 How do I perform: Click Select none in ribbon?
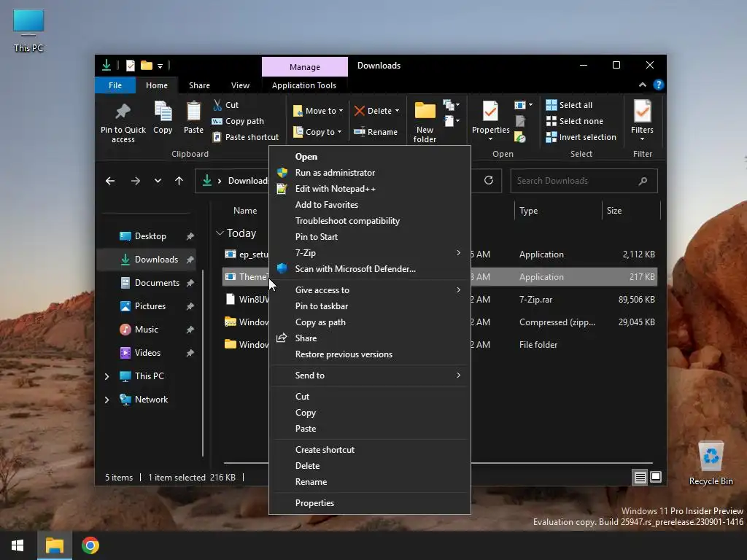575,121
